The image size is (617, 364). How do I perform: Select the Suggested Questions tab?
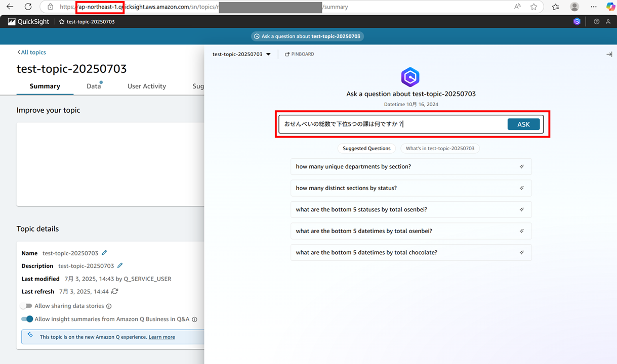[366, 148]
